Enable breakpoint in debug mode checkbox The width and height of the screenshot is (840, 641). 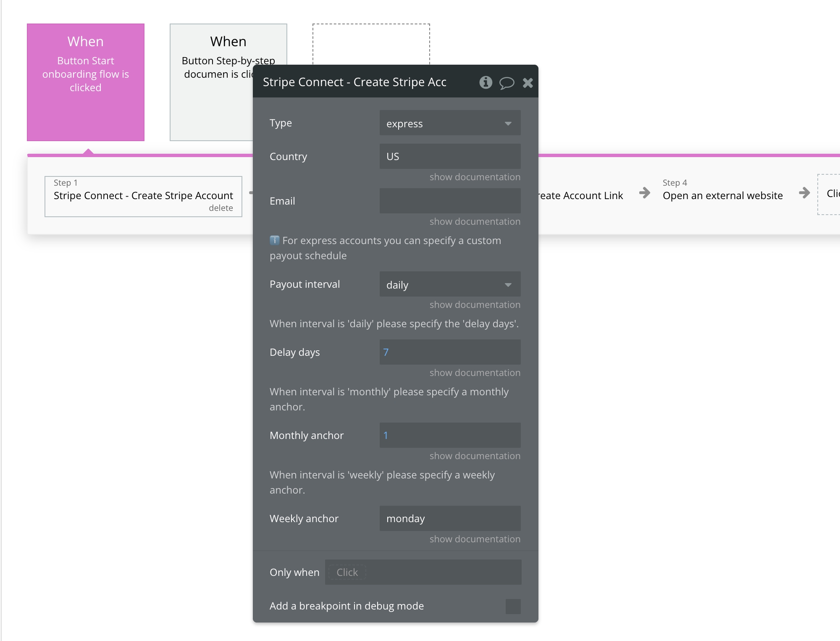513,606
